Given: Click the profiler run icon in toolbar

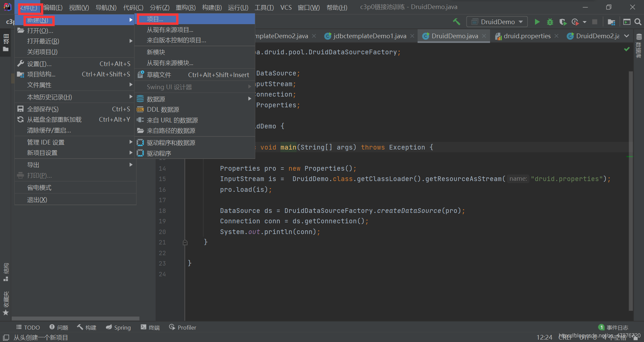Looking at the screenshot, I should 575,22.
